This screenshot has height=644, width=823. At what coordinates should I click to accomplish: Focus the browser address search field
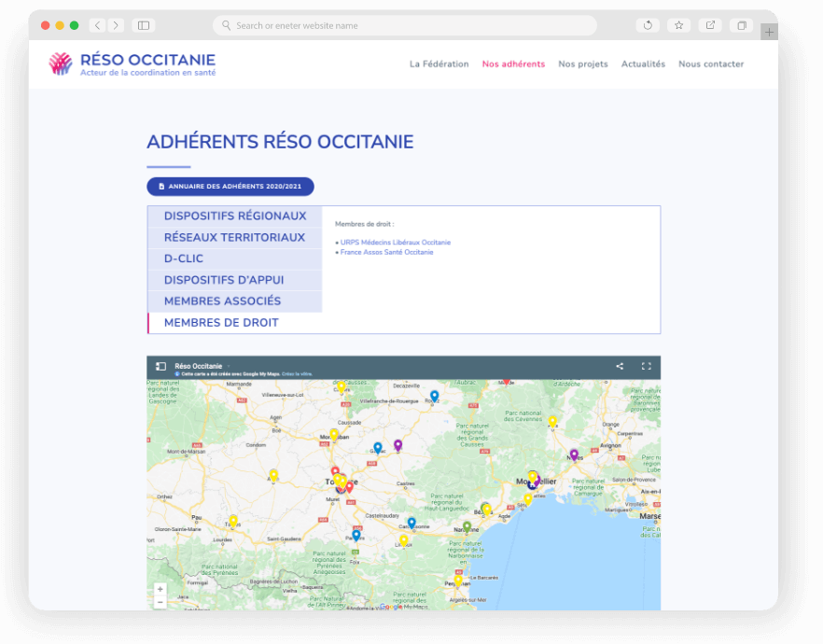click(x=405, y=25)
